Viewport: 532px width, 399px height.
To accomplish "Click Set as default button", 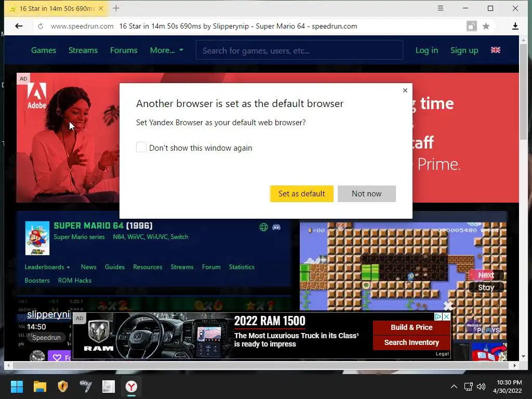I will pyautogui.click(x=302, y=194).
